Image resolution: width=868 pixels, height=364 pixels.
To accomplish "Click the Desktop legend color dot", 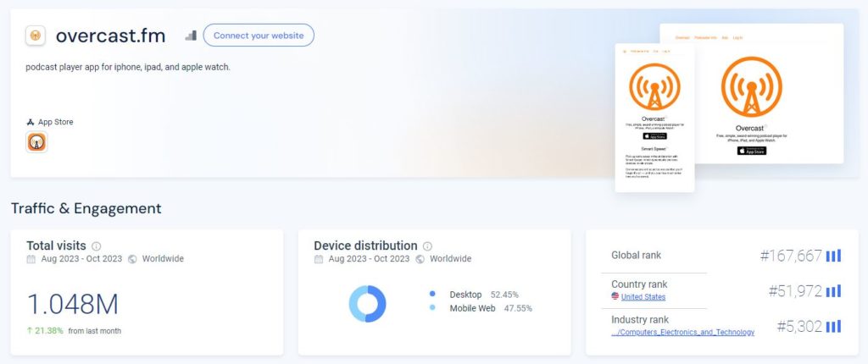I will point(432,295).
